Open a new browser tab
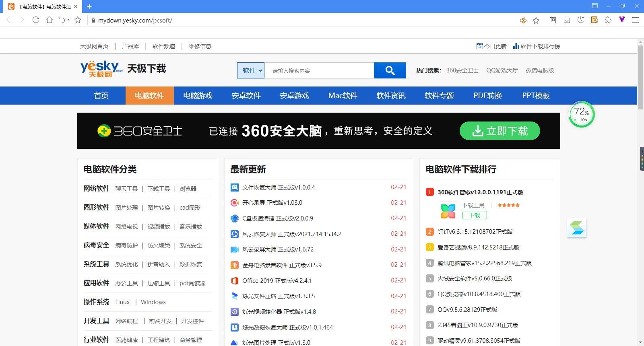The image size is (644, 346). click(x=89, y=6)
